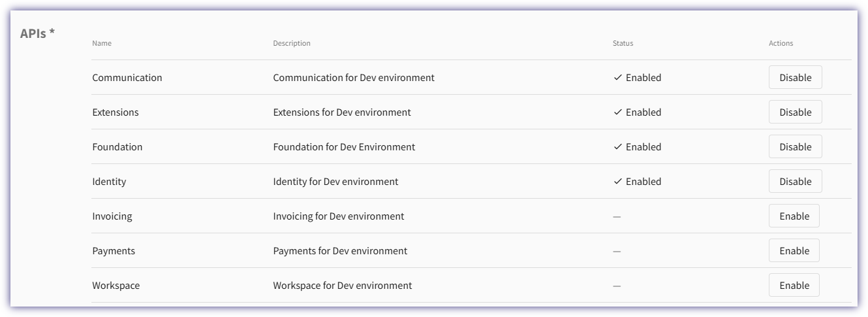Click Enabled status in Foundation row
Image resolution: width=868 pixels, height=317 pixels.
point(637,146)
